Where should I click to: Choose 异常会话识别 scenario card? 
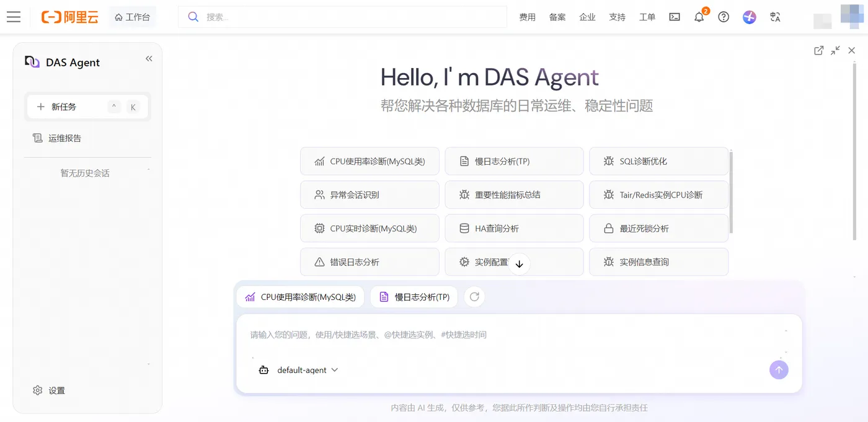(x=370, y=195)
